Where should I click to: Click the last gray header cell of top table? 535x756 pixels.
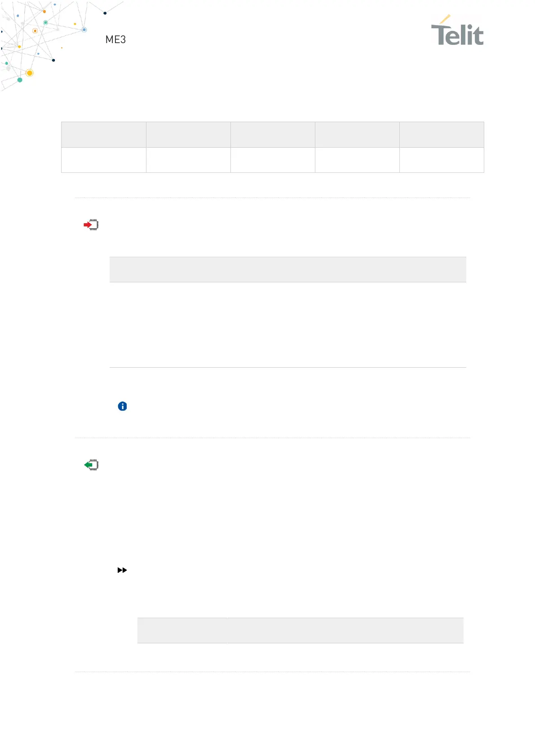[x=442, y=135]
